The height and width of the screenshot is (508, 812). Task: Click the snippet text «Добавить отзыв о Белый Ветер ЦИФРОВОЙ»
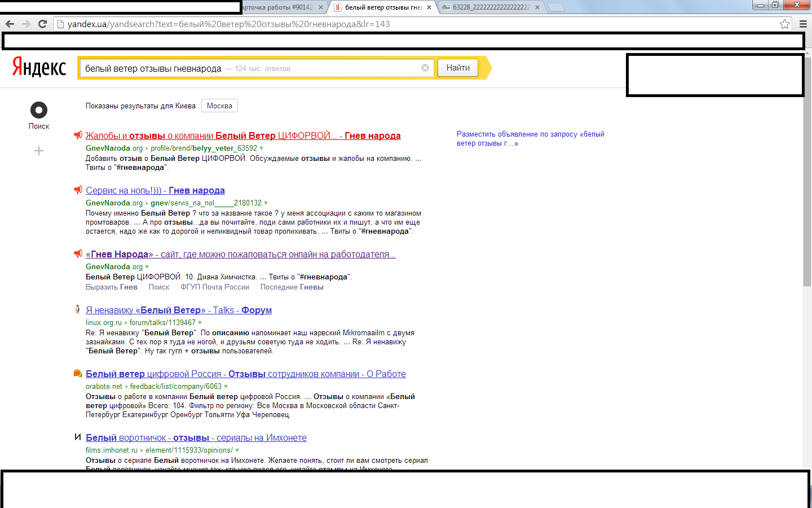[x=166, y=158]
